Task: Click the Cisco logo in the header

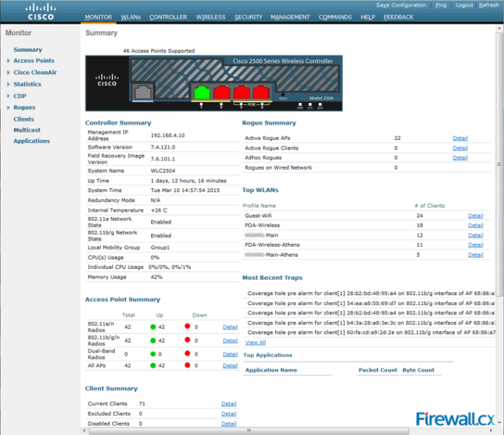Action: click(40, 11)
